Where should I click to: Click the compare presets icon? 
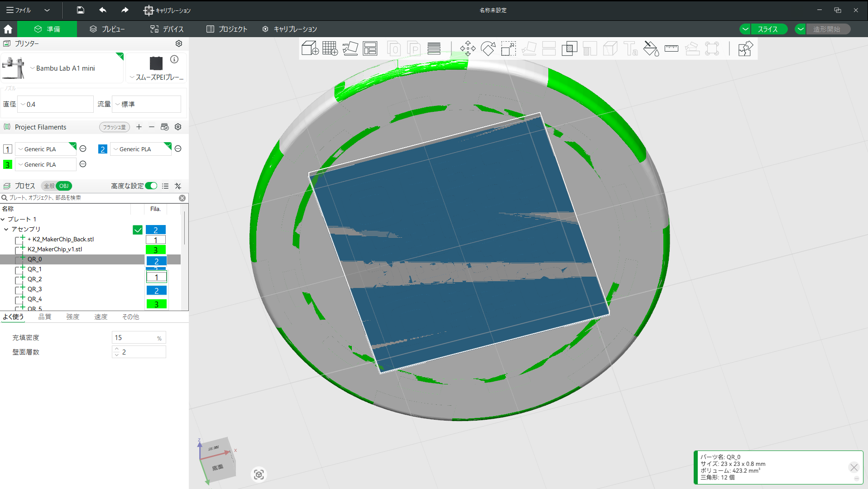(x=178, y=186)
